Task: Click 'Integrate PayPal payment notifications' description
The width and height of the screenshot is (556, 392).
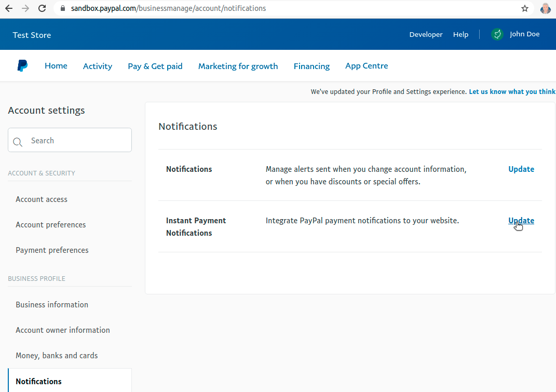Action: 362,221
